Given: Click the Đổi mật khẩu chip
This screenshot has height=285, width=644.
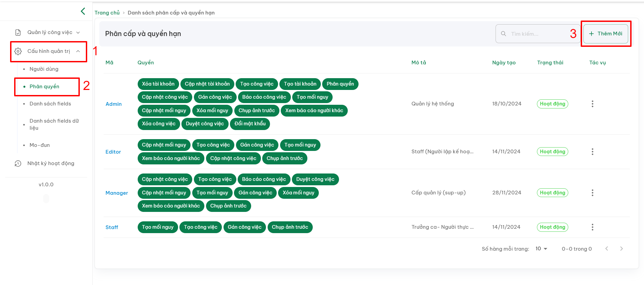Looking at the screenshot, I should 250,124.
